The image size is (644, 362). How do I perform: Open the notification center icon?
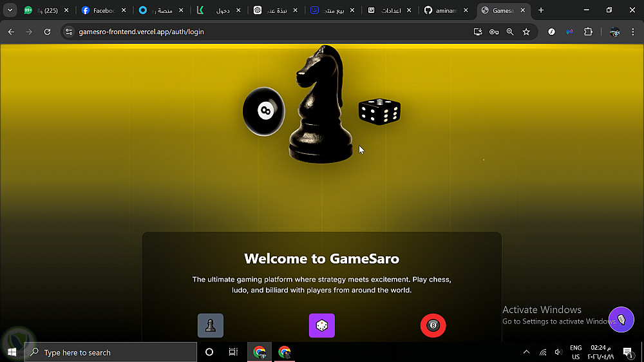627,352
